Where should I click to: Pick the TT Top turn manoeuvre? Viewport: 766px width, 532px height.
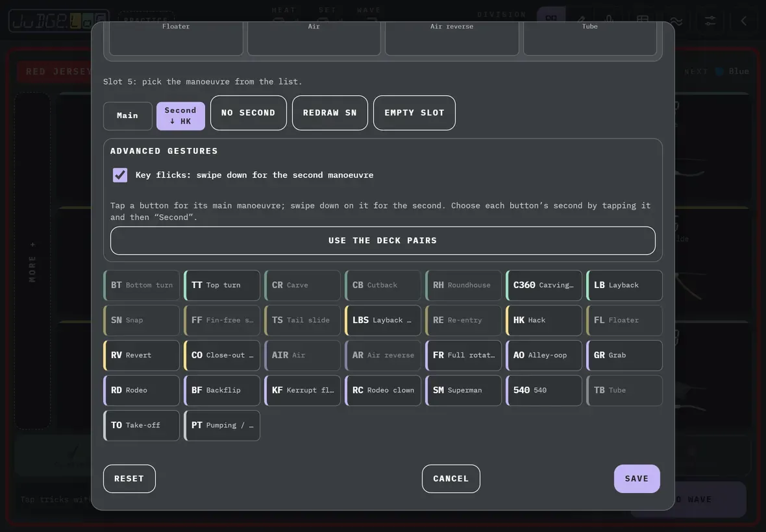tap(222, 285)
